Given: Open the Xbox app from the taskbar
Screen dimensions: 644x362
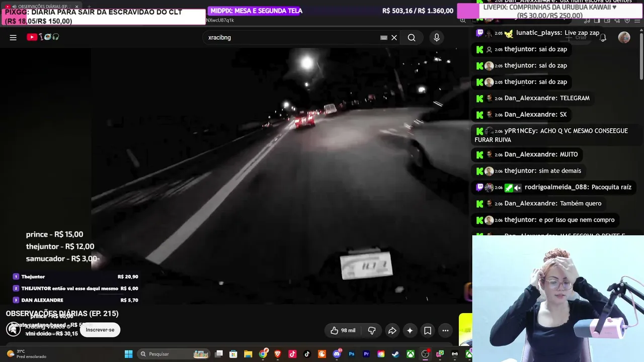Looking at the screenshot, I should coord(411,354).
